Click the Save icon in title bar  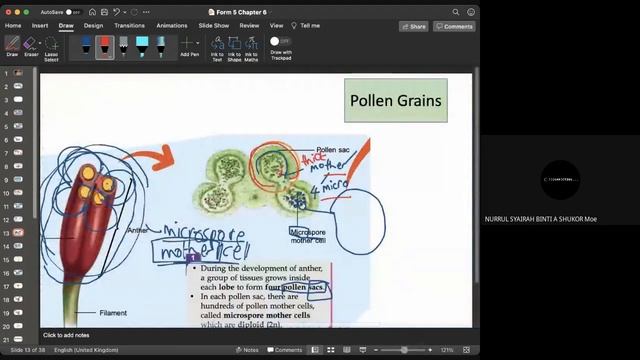[x=104, y=12]
